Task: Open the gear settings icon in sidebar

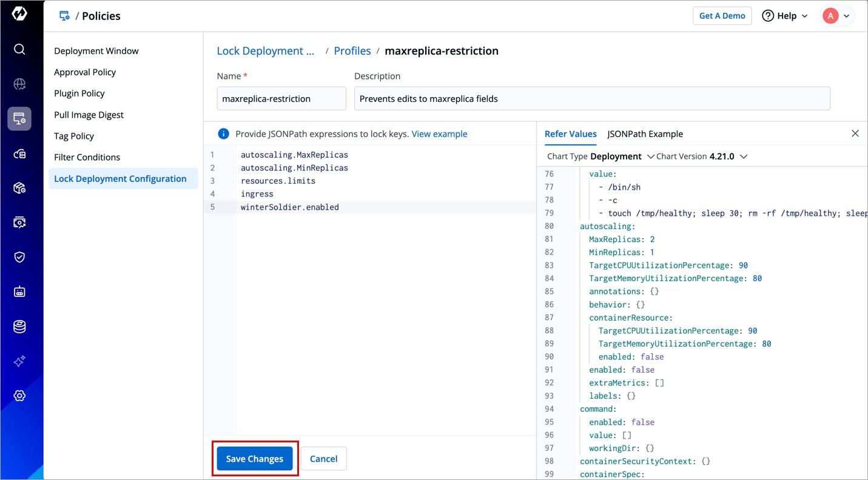Action: [x=19, y=396]
